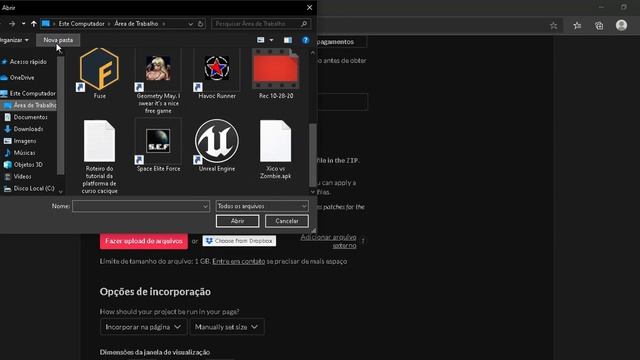Viewport: 640px width, 360px height.
Task: Open the browser profile avatar
Action: 621,25
